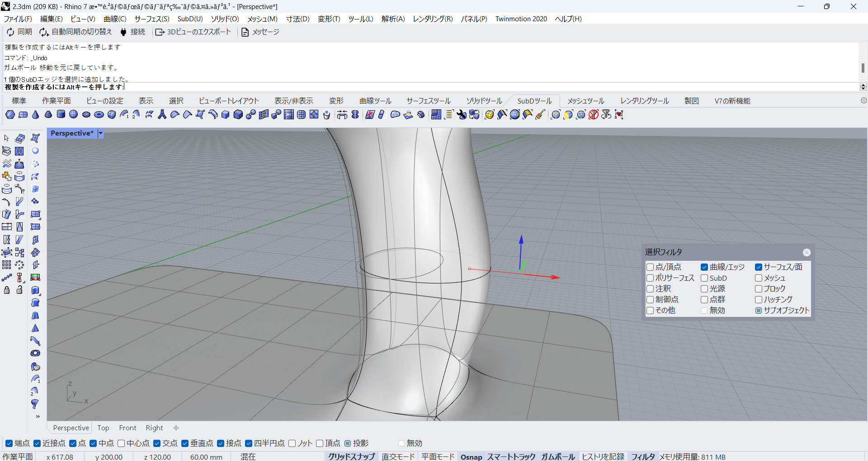The width and height of the screenshot is (868, 461).
Task: Toggle the Osnap status bar button
Action: (x=471, y=456)
